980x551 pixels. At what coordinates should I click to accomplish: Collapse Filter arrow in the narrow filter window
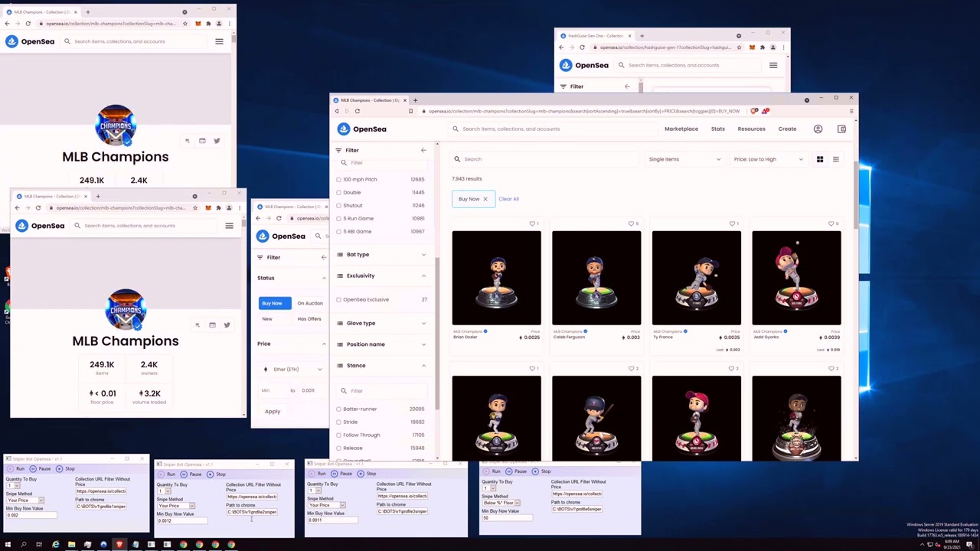[x=323, y=257]
